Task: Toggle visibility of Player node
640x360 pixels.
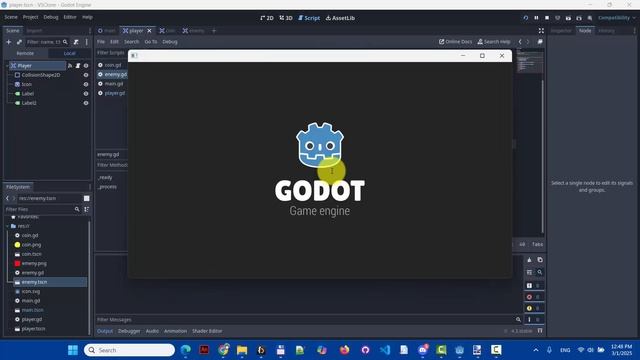Action: pos(86,65)
